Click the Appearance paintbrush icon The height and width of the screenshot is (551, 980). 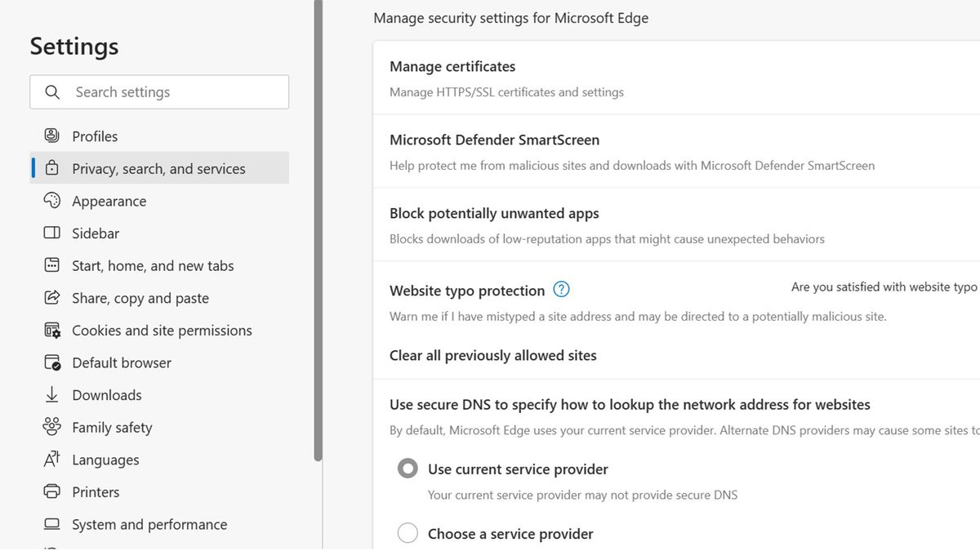(x=51, y=201)
